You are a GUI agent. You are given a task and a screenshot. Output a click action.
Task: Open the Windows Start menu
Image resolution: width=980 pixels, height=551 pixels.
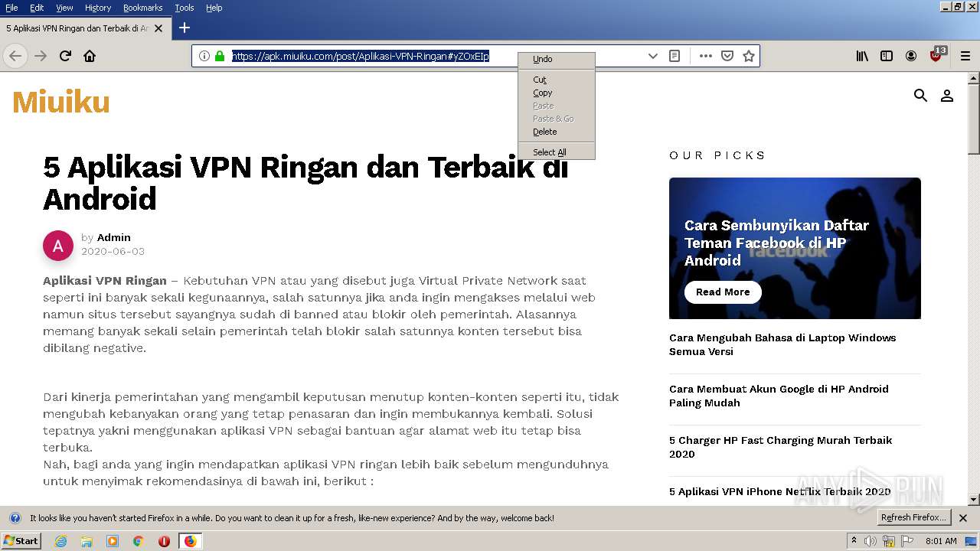(21, 540)
